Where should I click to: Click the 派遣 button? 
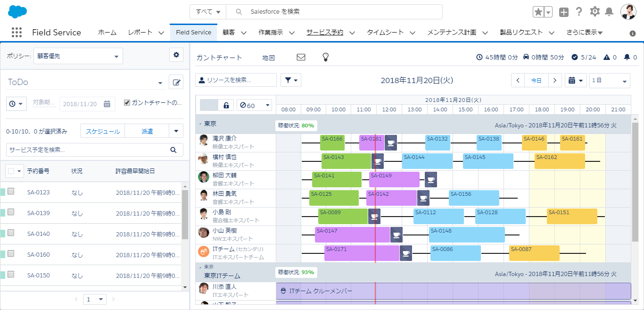click(x=147, y=131)
